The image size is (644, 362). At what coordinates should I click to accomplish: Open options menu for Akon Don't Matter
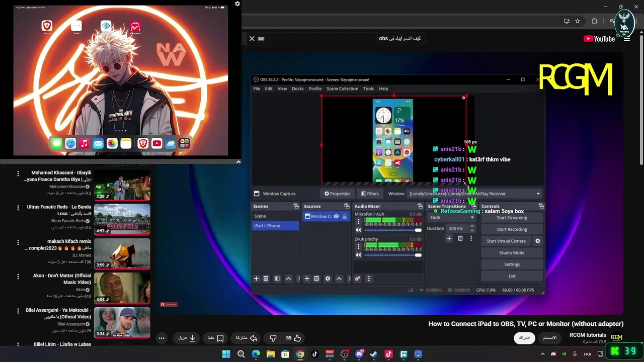[x=18, y=277]
